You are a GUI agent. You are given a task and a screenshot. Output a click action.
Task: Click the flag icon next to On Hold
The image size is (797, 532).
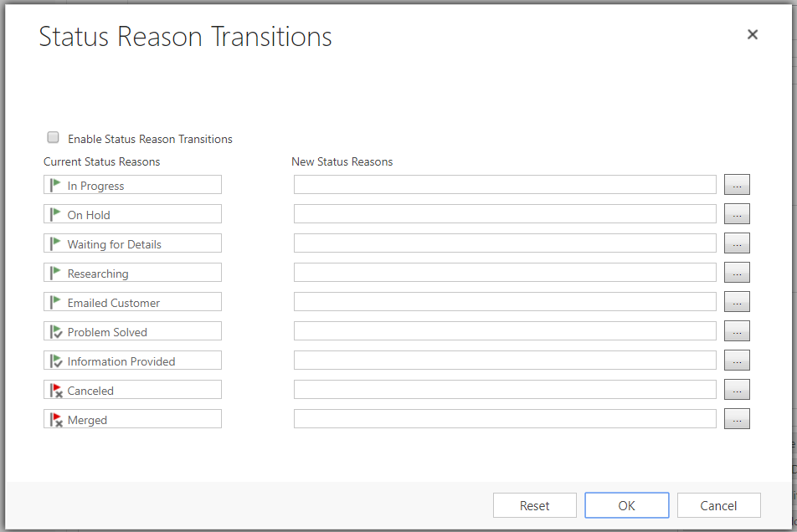pyautogui.click(x=56, y=214)
